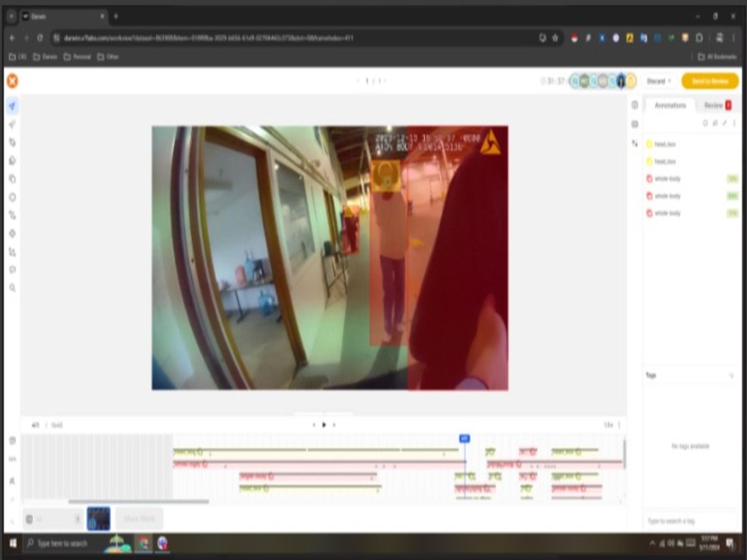Switch to the Review tab
Image resolution: width=747 pixels, height=560 pixels.
coord(717,105)
